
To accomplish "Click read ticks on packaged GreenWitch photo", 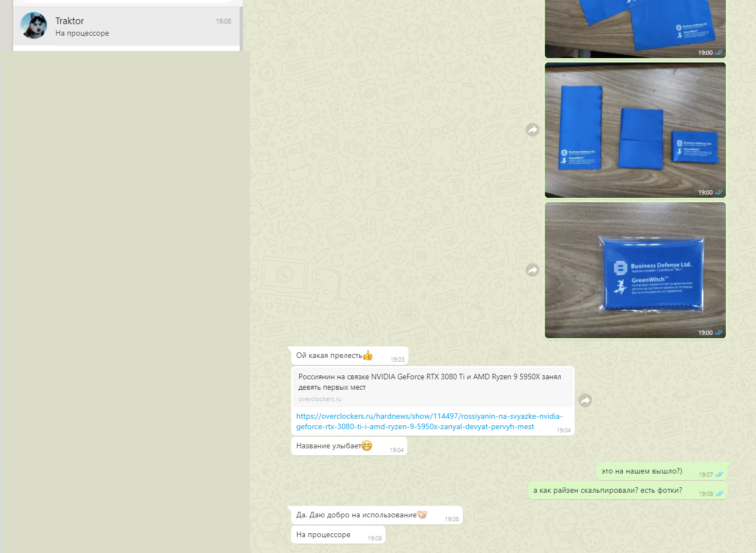I will tap(719, 333).
